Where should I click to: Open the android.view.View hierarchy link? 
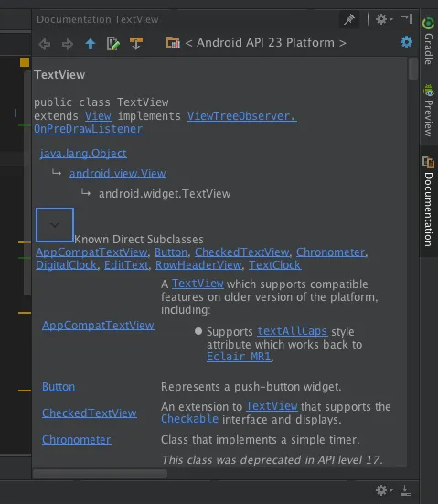click(x=118, y=174)
